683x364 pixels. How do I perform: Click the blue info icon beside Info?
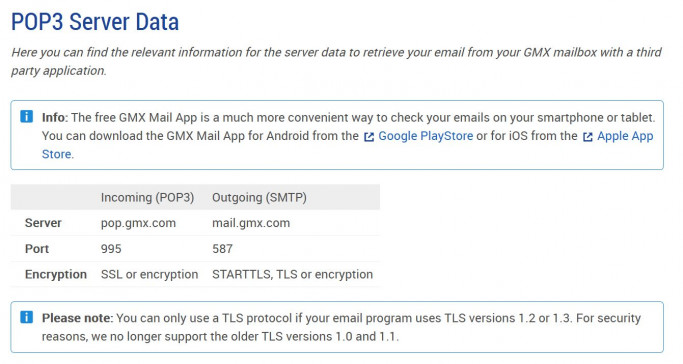click(27, 117)
